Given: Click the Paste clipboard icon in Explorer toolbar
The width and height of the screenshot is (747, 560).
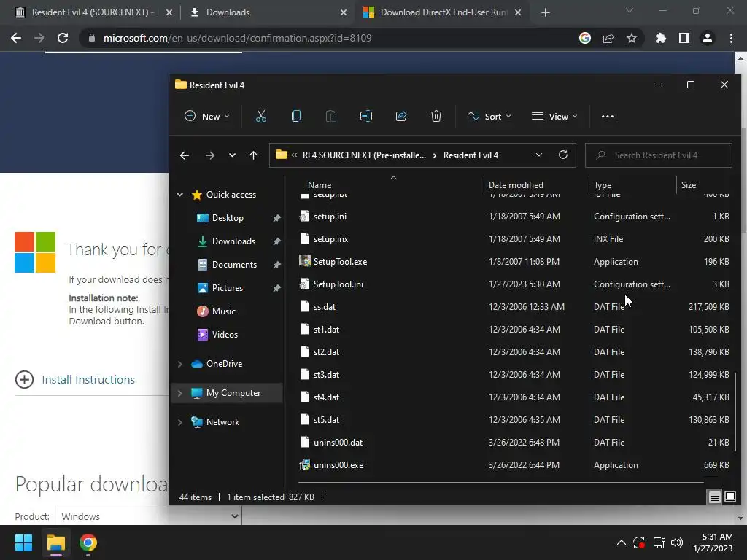Looking at the screenshot, I should 330,116.
